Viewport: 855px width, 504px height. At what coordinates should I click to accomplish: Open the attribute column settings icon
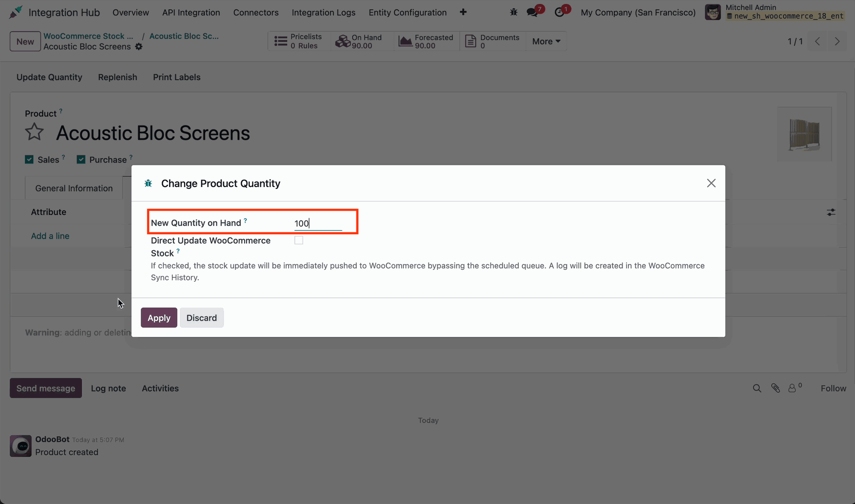[831, 212]
